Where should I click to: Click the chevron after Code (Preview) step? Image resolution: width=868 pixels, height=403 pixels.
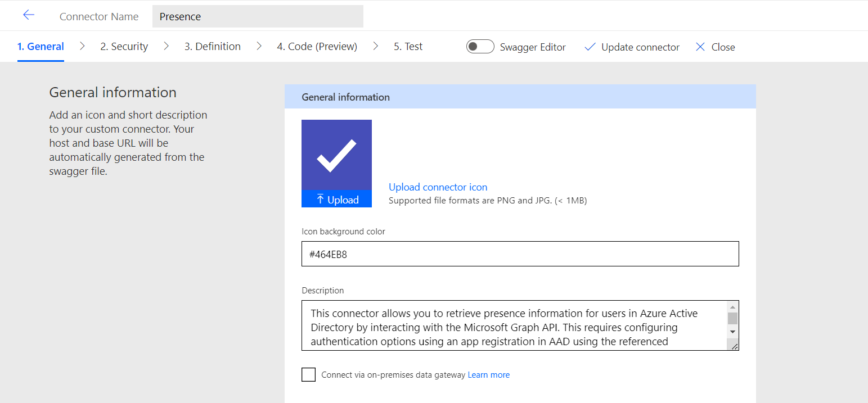(x=376, y=47)
